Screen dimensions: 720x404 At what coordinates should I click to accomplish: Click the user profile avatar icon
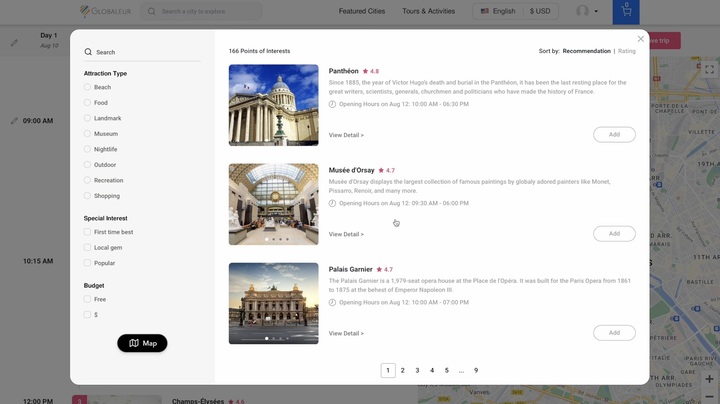[x=583, y=11]
